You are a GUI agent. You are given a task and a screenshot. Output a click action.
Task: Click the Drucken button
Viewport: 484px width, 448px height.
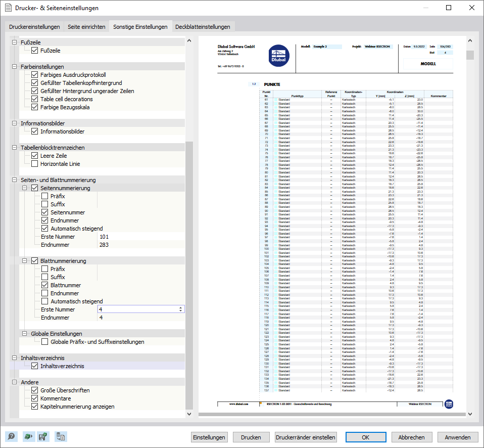pyautogui.click(x=251, y=437)
